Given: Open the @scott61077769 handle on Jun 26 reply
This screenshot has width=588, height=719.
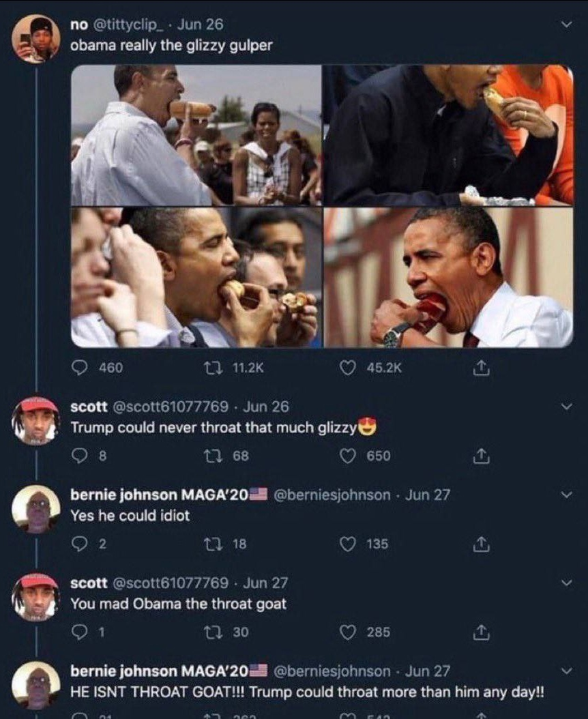Looking at the screenshot, I should (x=170, y=407).
